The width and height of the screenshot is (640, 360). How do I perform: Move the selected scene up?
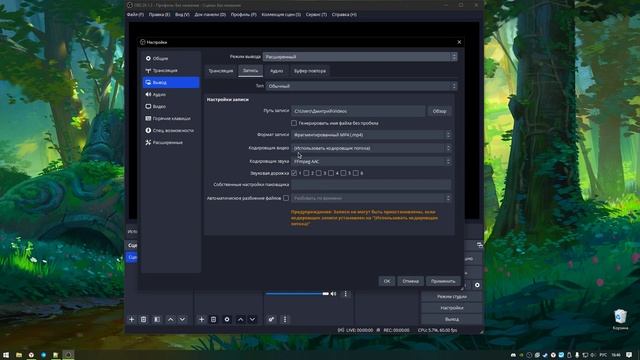pos(171,319)
